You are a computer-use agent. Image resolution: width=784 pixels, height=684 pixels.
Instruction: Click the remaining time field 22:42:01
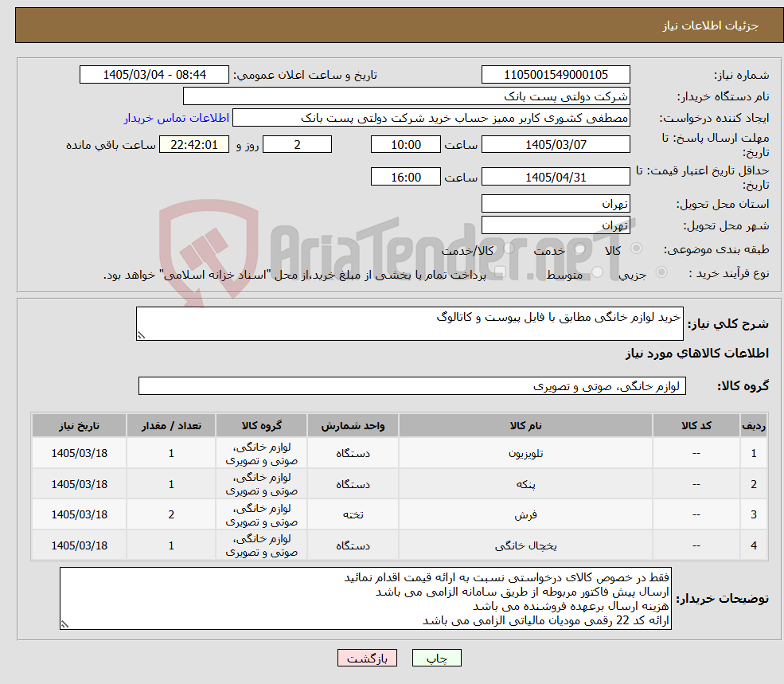[x=194, y=145]
